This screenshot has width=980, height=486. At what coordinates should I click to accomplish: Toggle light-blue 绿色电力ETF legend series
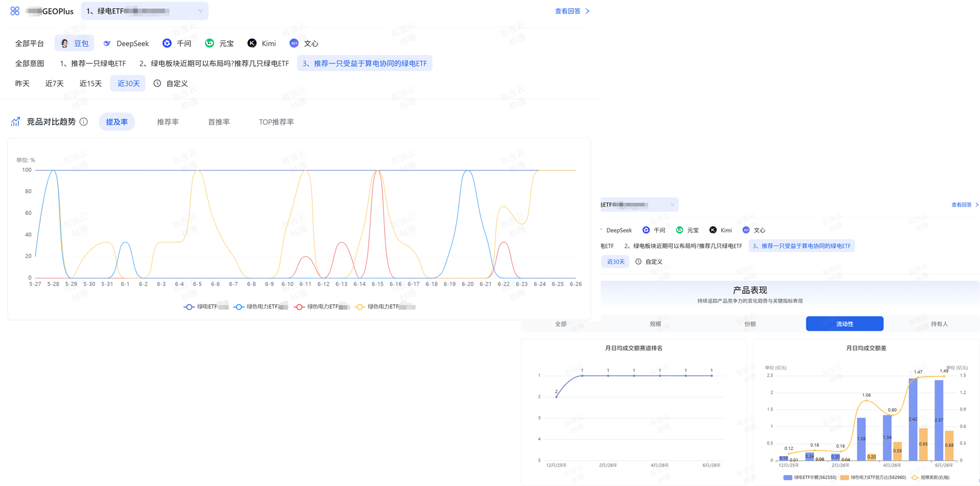pos(260,307)
